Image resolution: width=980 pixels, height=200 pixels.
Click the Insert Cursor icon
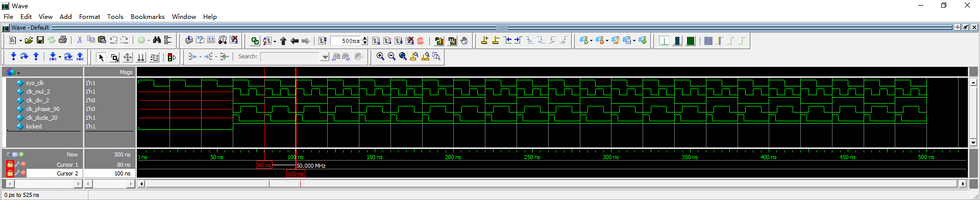pos(484,40)
